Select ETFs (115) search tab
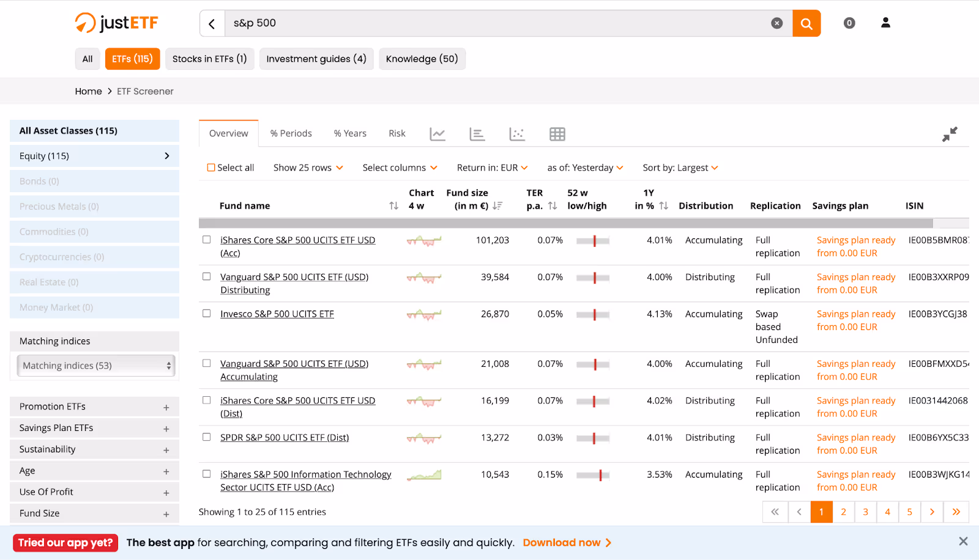This screenshot has width=979, height=560. 132,59
